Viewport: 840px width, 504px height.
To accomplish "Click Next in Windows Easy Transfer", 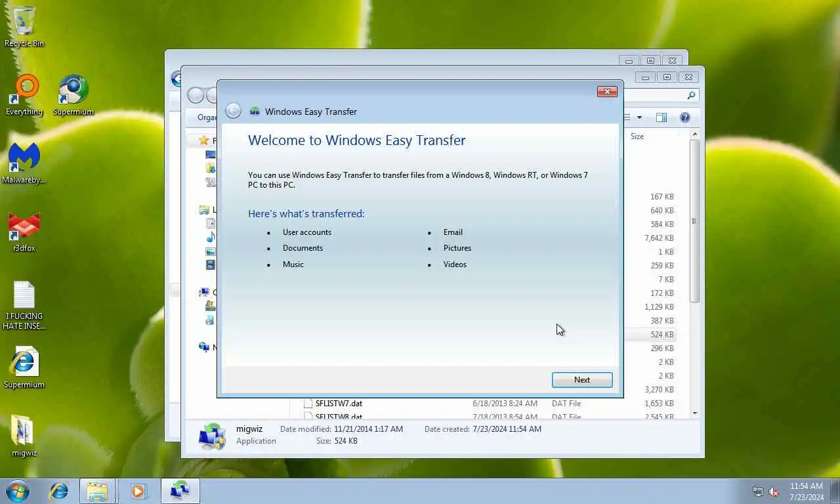I will (582, 380).
